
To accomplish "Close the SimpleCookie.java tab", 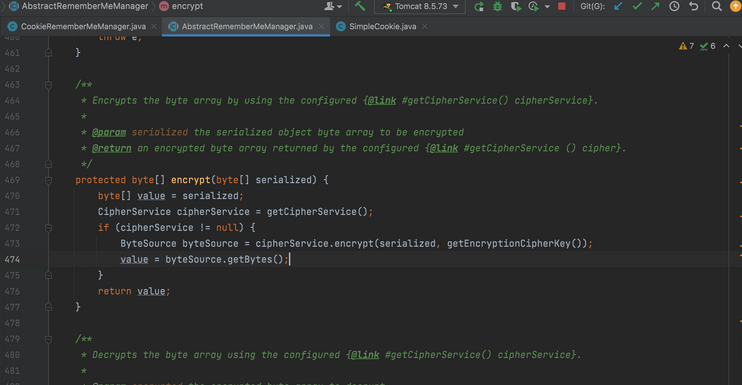I will (424, 26).
